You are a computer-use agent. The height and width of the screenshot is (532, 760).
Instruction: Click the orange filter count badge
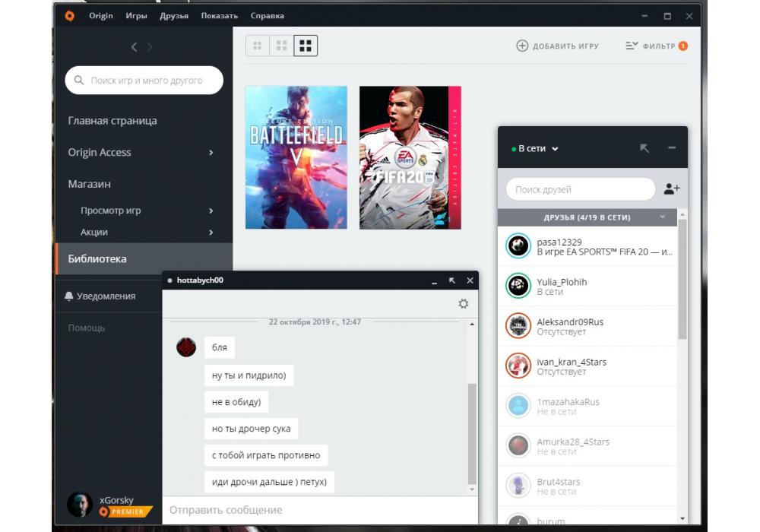pyautogui.click(x=683, y=46)
